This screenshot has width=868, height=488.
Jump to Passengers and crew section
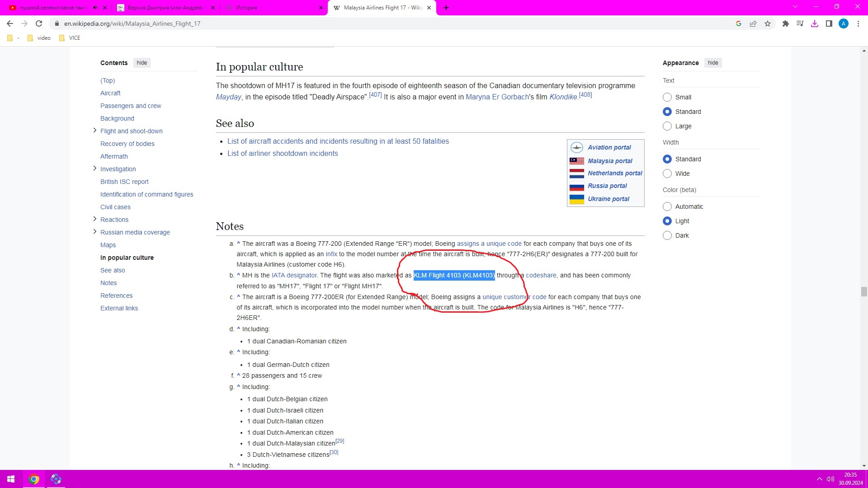pyautogui.click(x=131, y=106)
